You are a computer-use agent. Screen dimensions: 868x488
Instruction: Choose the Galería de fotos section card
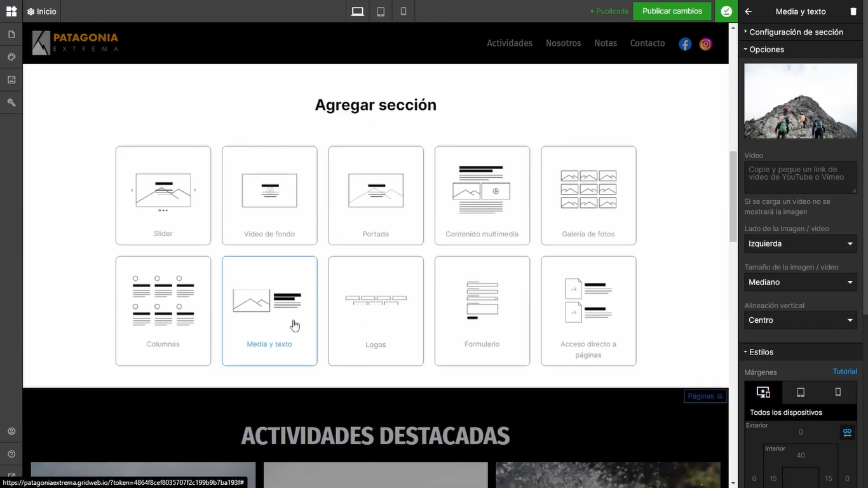coord(588,195)
